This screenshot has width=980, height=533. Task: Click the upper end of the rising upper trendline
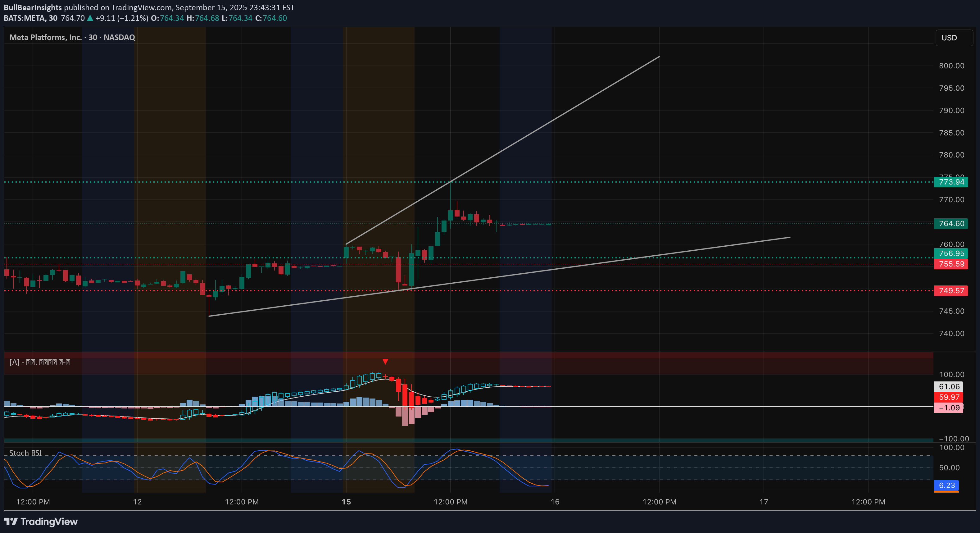659,57
